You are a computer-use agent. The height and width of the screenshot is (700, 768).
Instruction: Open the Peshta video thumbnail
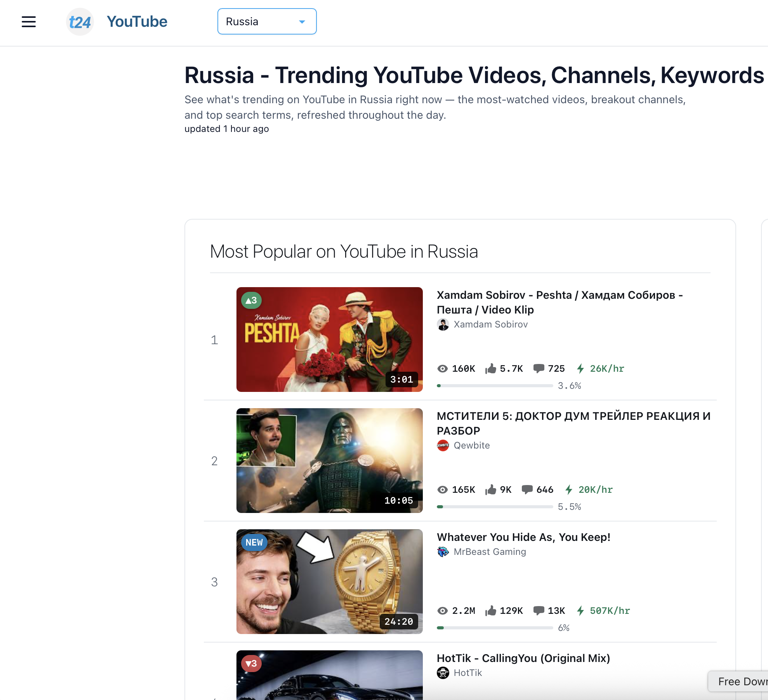330,340
